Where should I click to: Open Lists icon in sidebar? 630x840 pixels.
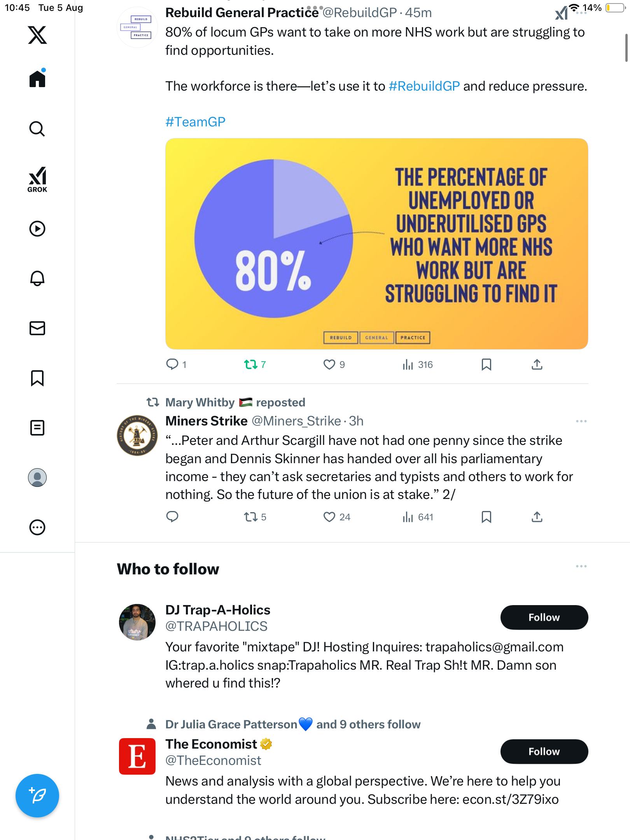(x=37, y=428)
